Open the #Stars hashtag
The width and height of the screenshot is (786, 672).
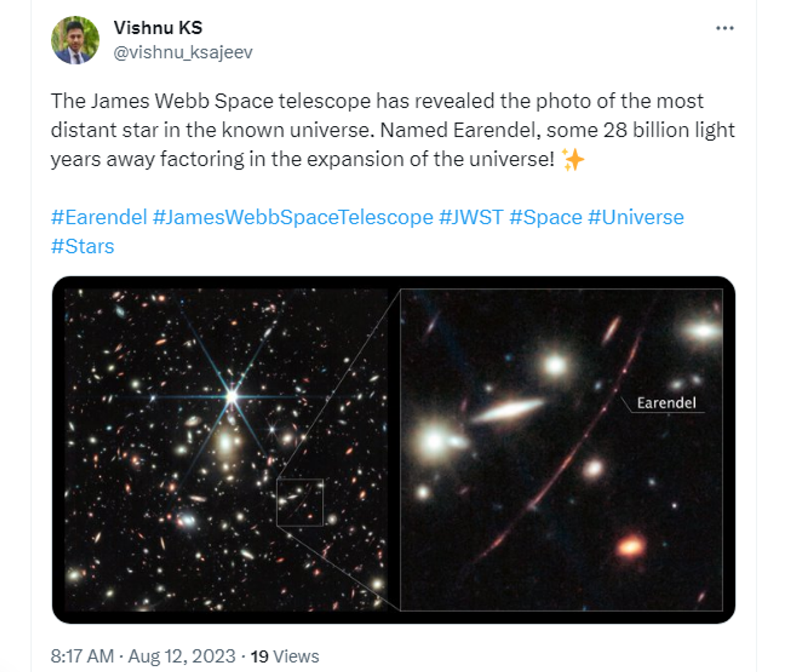click(x=82, y=246)
